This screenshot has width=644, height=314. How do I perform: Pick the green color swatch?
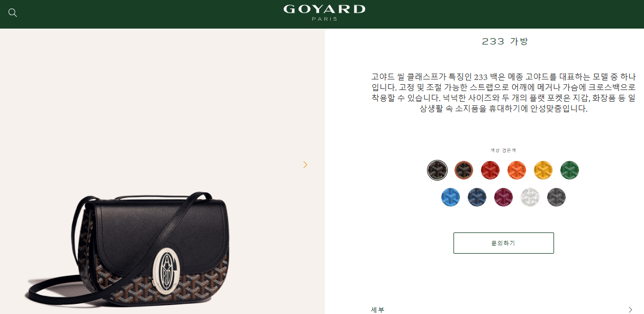[569, 170]
